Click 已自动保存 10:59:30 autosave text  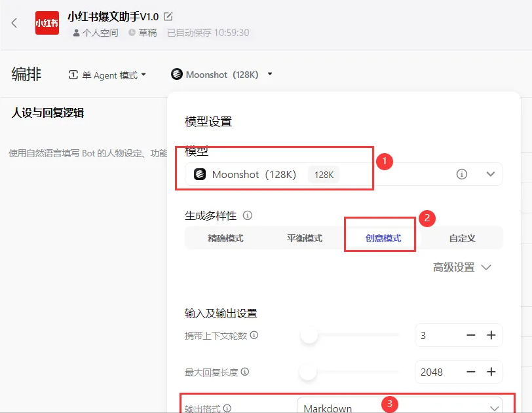coord(208,33)
